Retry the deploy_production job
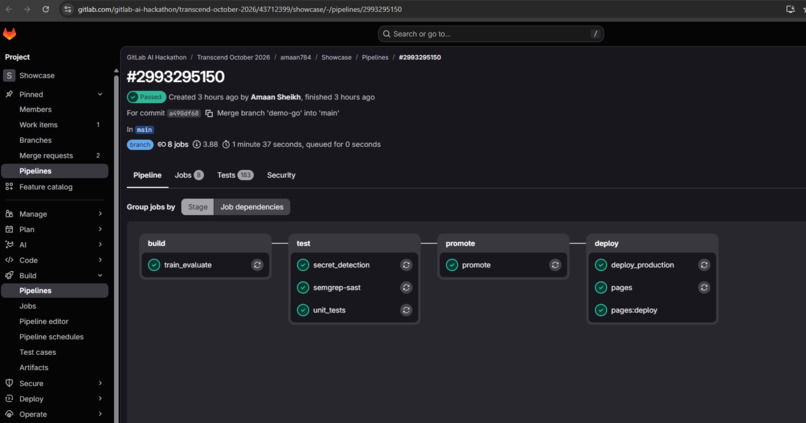This screenshot has height=423, width=806. (x=704, y=265)
